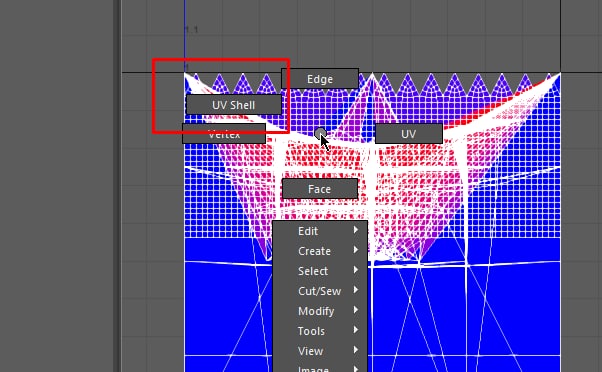This screenshot has width=602, height=372.
Task: Expand the Modify submenu arrow
Action: coord(356,310)
